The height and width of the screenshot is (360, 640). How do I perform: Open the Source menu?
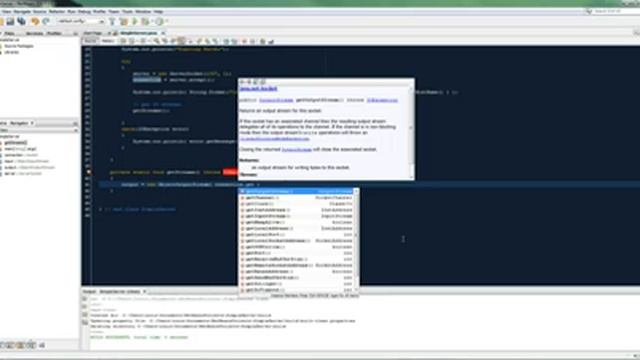click(x=40, y=11)
